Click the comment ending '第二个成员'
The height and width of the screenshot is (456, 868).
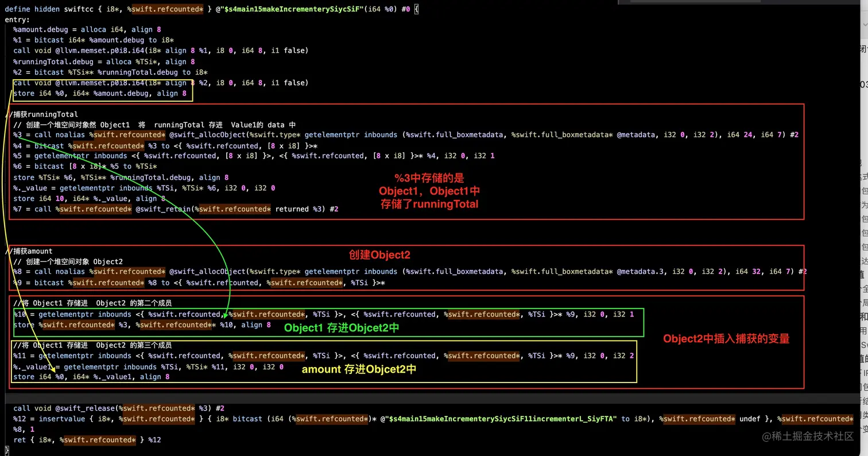pyautogui.click(x=92, y=303)
